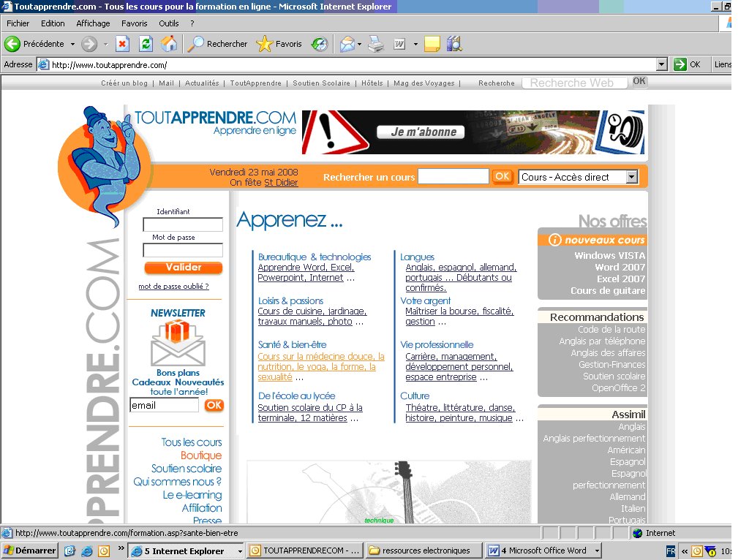Image resolution: width=749 pixels, height=560 pixels.
Task: Open the History icon in toolbar
Action: 319,44
